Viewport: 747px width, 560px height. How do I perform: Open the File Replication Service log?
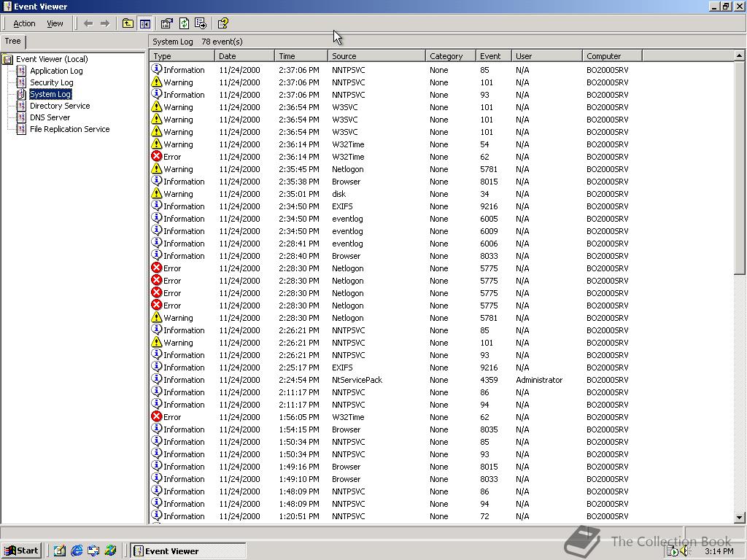click(x=69, y=129)
